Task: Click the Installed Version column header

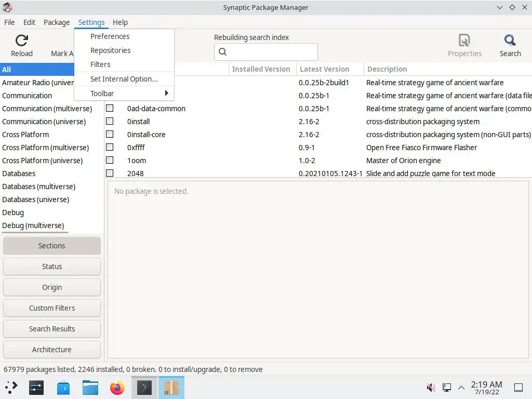Action: point(262,69)
